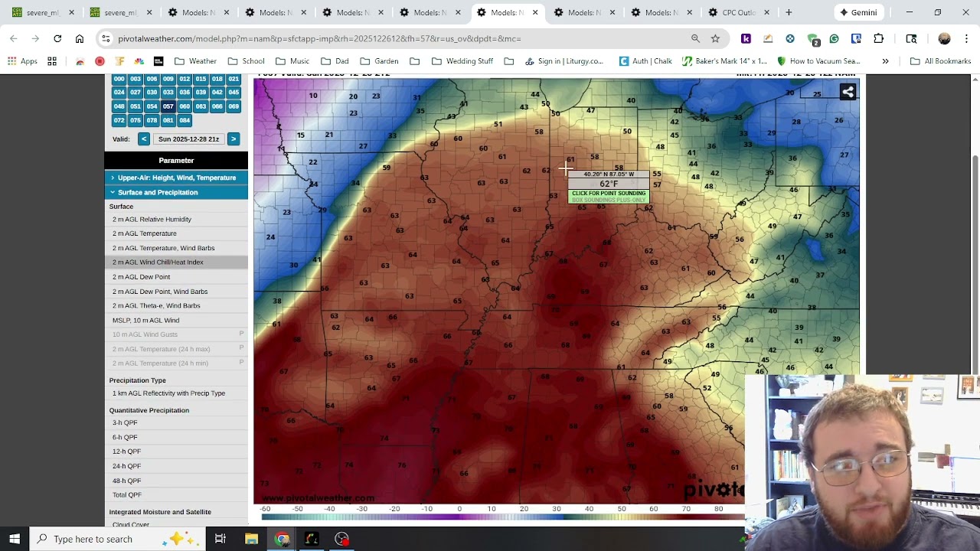Select forecast hour 000
Viewport: 980px width, 551px height.
tap(119, 79)
